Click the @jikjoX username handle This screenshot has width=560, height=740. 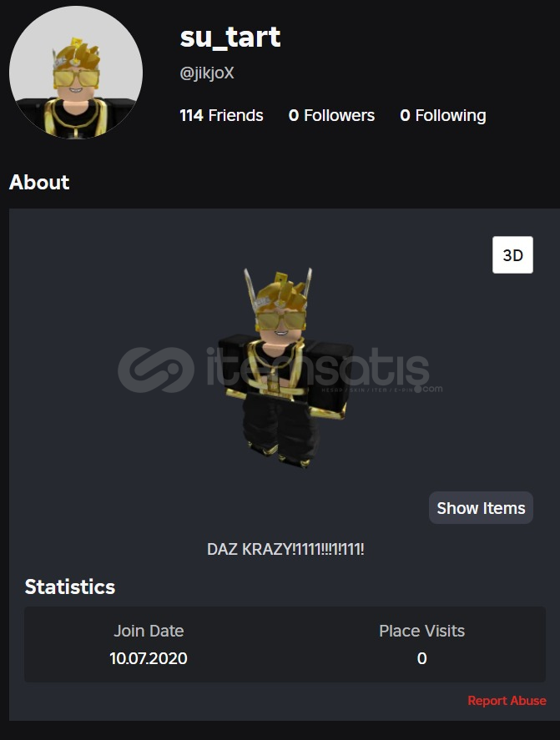207,73
